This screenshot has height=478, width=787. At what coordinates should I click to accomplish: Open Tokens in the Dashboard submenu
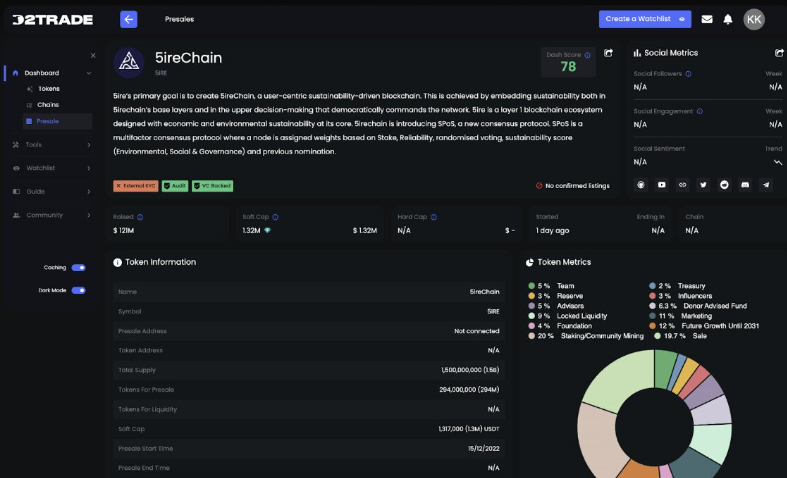(x=49, y=89)
